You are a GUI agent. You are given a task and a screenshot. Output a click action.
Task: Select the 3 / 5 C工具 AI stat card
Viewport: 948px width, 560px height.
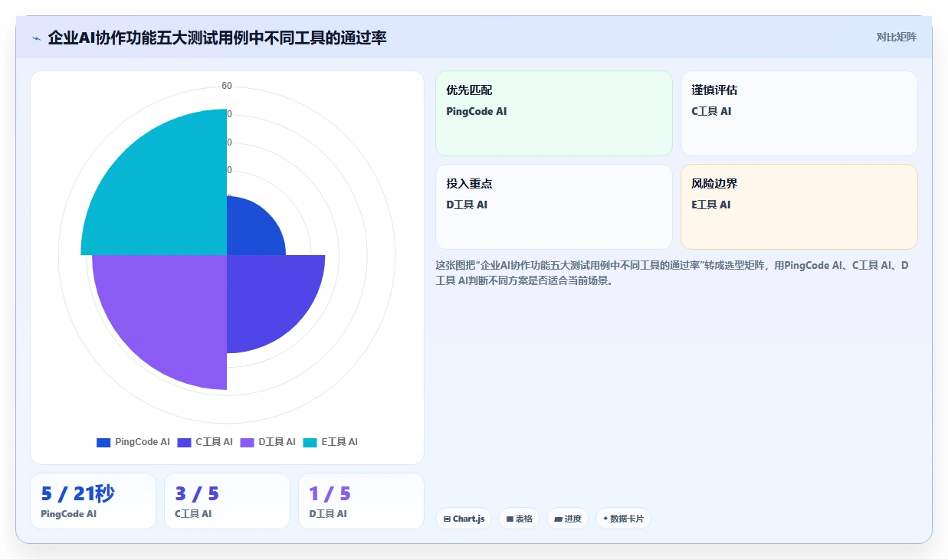tap(227, 501)
